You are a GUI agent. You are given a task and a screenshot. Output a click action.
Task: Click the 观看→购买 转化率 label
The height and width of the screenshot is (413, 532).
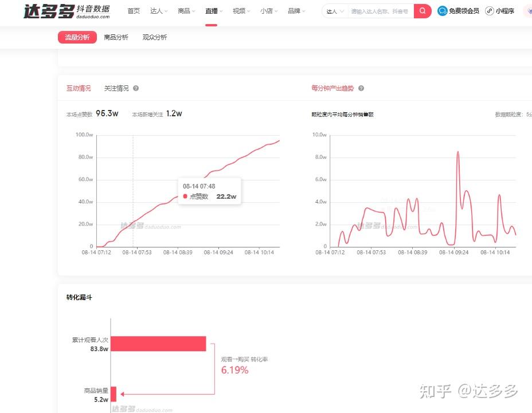[244, 359]
